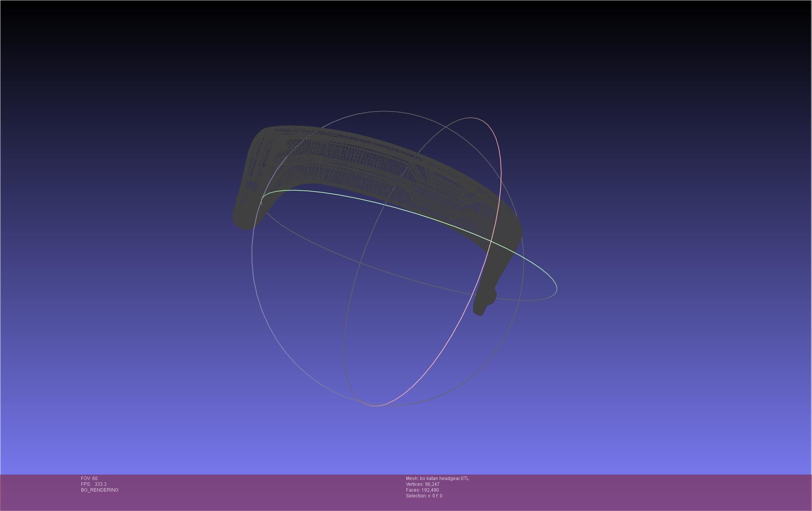
Task: Click the Faces: 192,490 info line
Action: click(x=422, y=490)
